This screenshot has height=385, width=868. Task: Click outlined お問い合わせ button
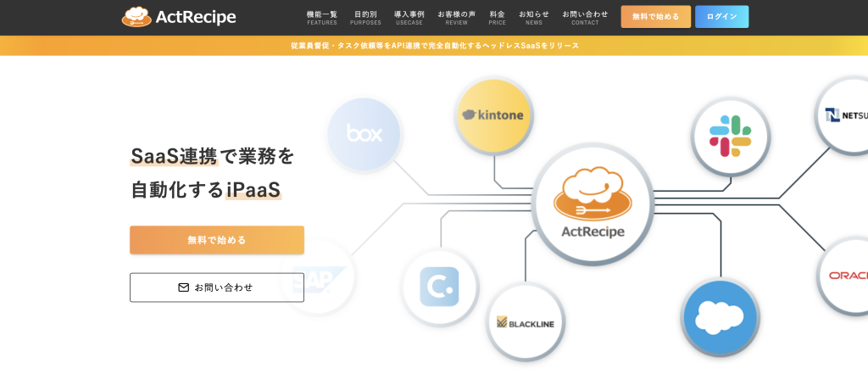pos(217,287)
